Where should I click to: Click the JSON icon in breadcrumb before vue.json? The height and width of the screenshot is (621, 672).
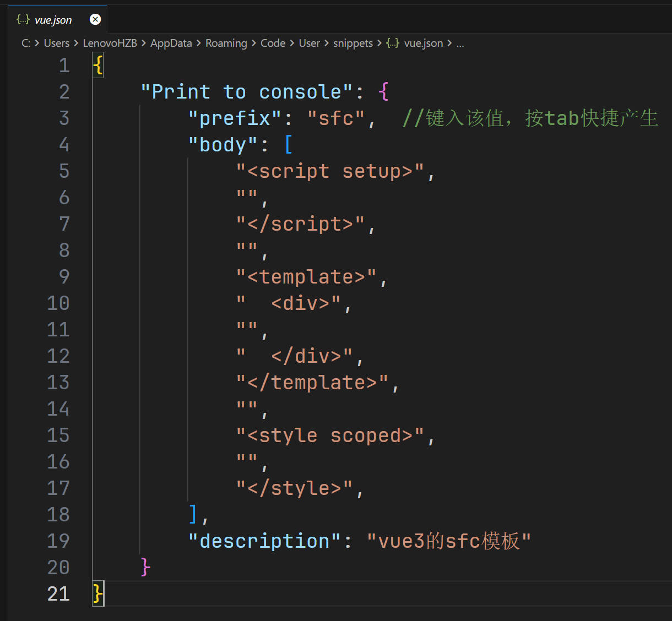393,43
